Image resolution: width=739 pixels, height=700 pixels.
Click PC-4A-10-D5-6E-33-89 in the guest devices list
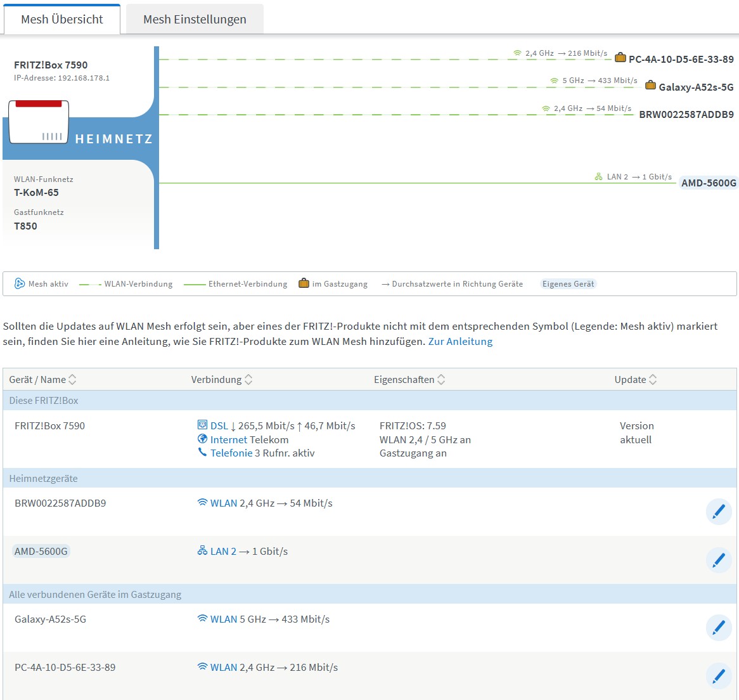[x=65, y=667]
